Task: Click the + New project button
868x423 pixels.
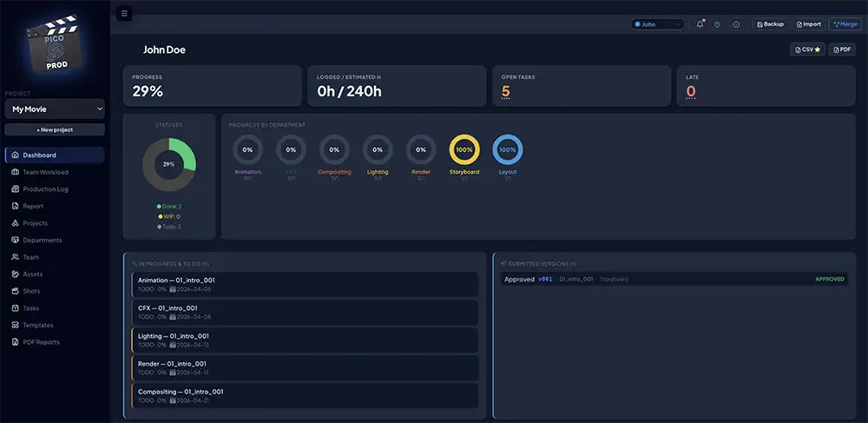Action: click(x=54, y=129)
